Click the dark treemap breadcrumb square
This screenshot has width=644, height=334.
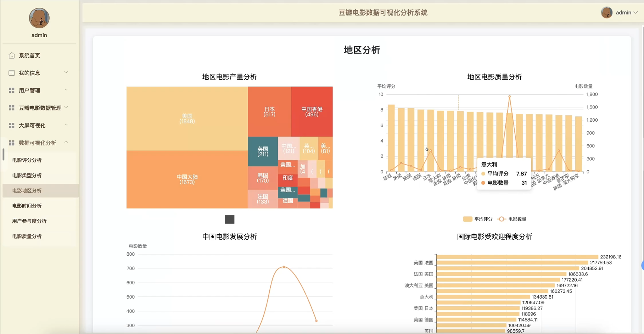coord(229,219)
